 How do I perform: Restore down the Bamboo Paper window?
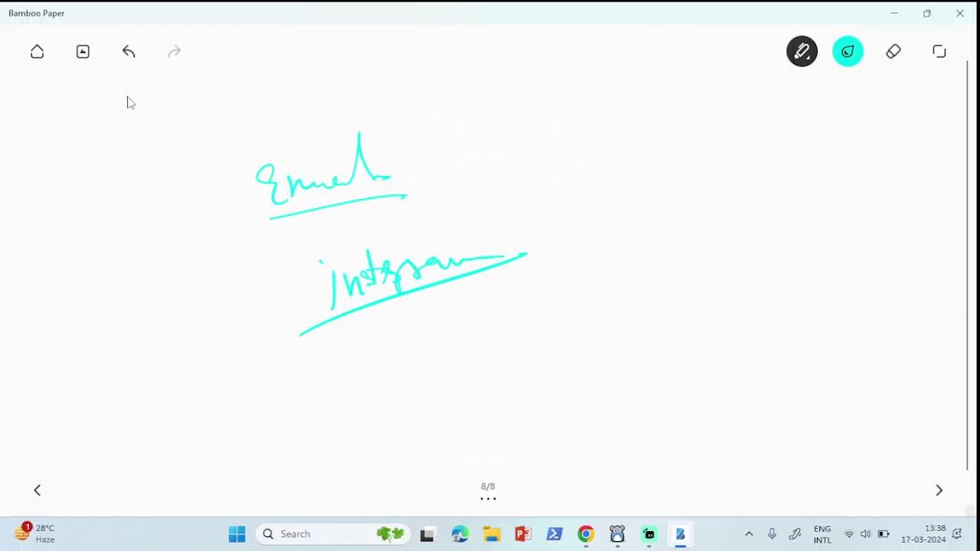coord(926,13)
